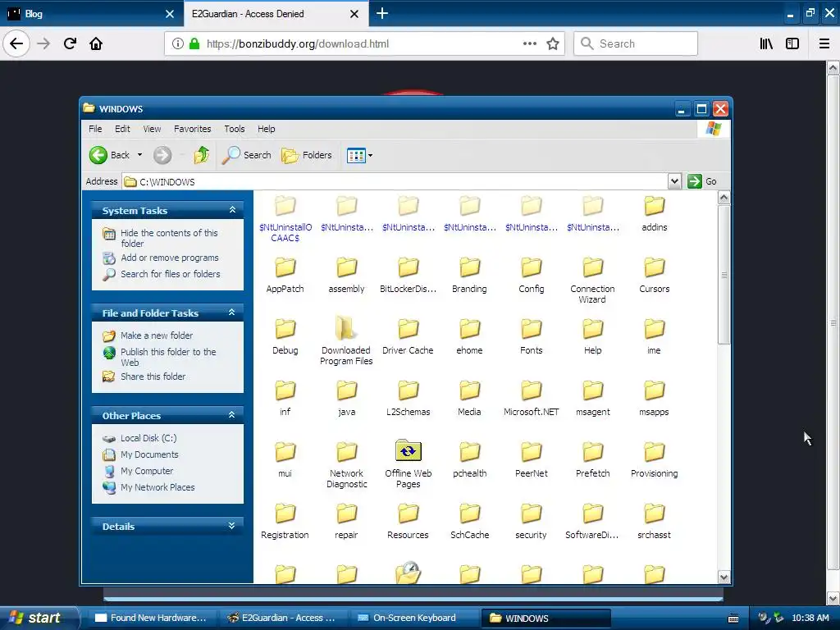Open the Edit menu
Screen dimensions: 840x630
click(x=122, y=129)
